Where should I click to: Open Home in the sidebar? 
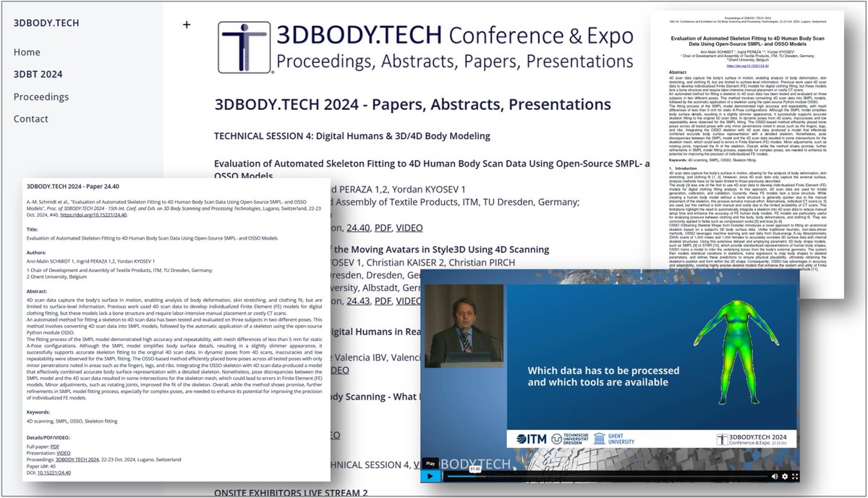pyautogui.click(x=27, y=52)
